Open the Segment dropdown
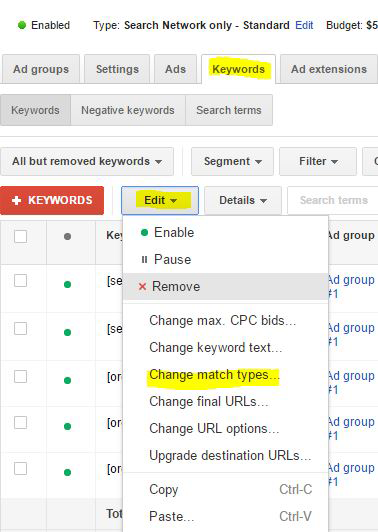The height and width of the screenshot is (532, 378). tap(232, 162)
